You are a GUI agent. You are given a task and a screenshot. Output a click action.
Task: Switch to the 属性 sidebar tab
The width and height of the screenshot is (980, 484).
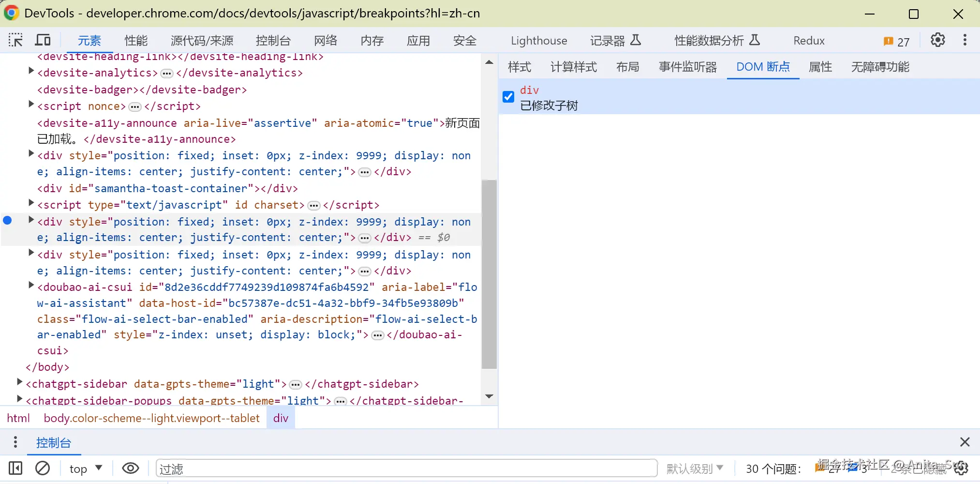[x=820, y=67]
